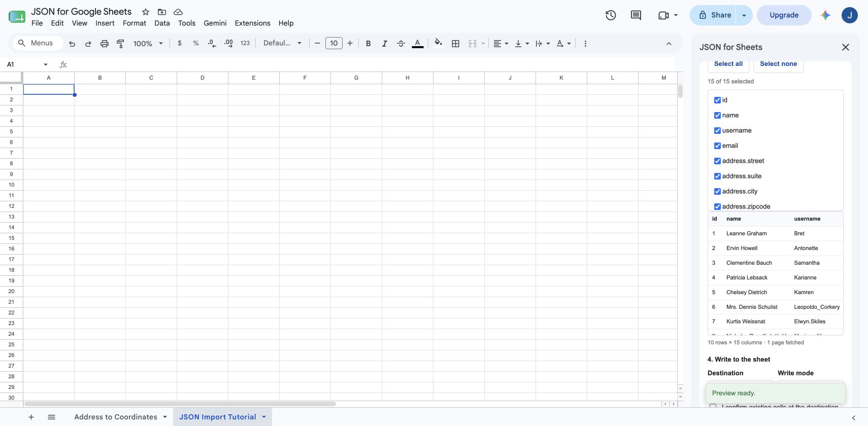
Task: Open the zoom 100% dropdown
Action: (x=148, y=44)
